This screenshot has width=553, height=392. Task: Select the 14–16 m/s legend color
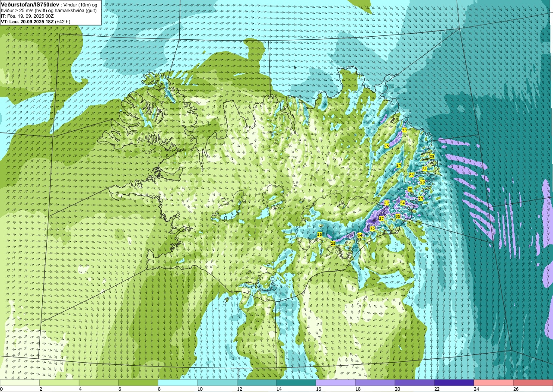click(x=296, y=383)
